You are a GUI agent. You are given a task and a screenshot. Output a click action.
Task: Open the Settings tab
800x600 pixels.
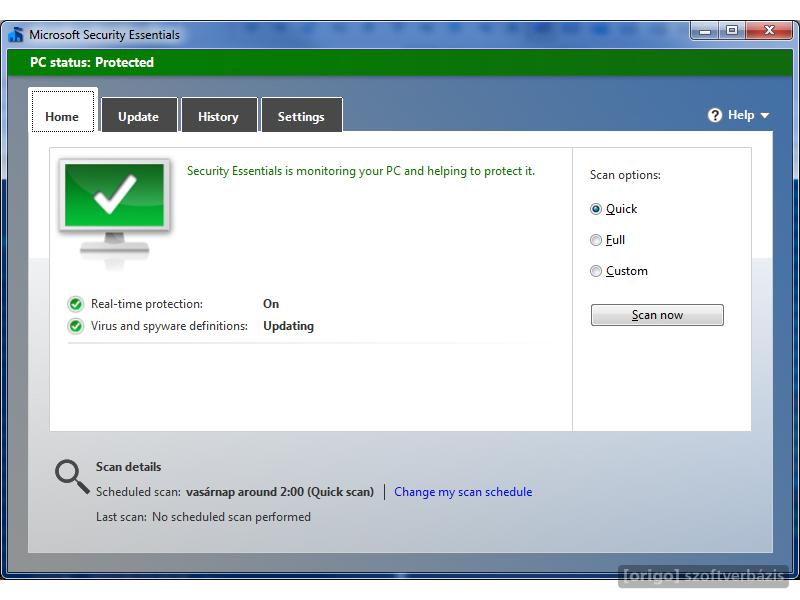302,115
